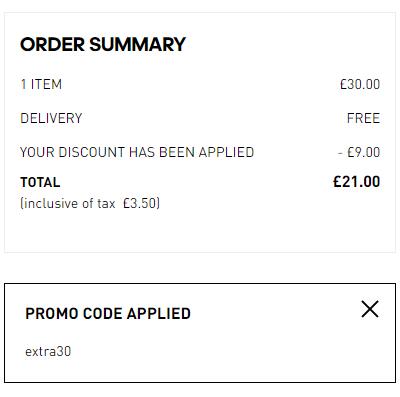Viewport: 400px width, 397px height.
Task: Click the 1 ITEM label
Action: (x=41, y=84)
